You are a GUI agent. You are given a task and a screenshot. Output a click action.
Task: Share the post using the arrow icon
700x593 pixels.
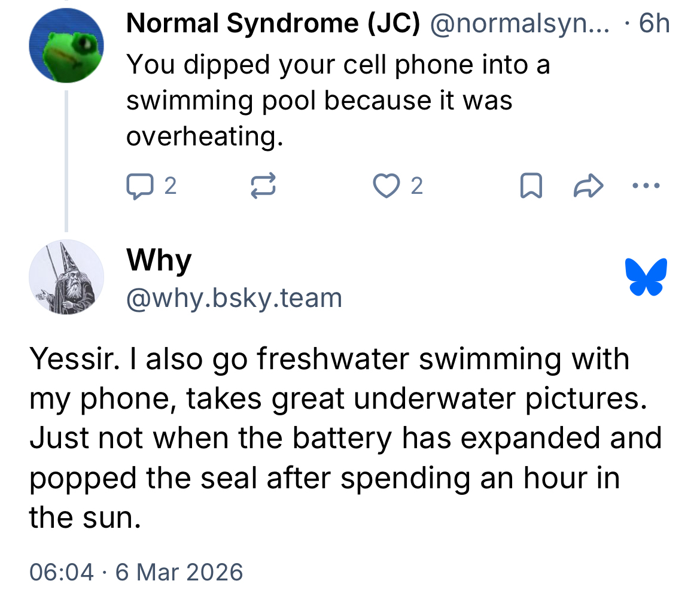coord(588,186)
